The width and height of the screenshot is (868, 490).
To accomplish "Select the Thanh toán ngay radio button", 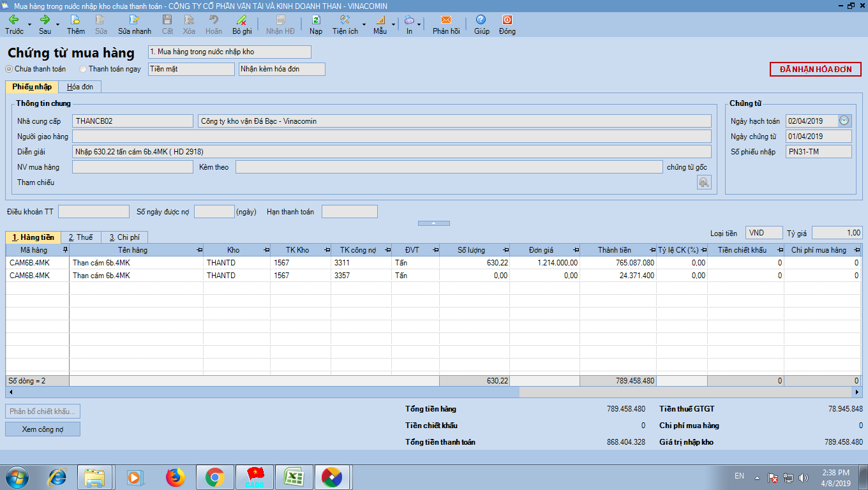I will pyautogui.click(x=83, y=69).
